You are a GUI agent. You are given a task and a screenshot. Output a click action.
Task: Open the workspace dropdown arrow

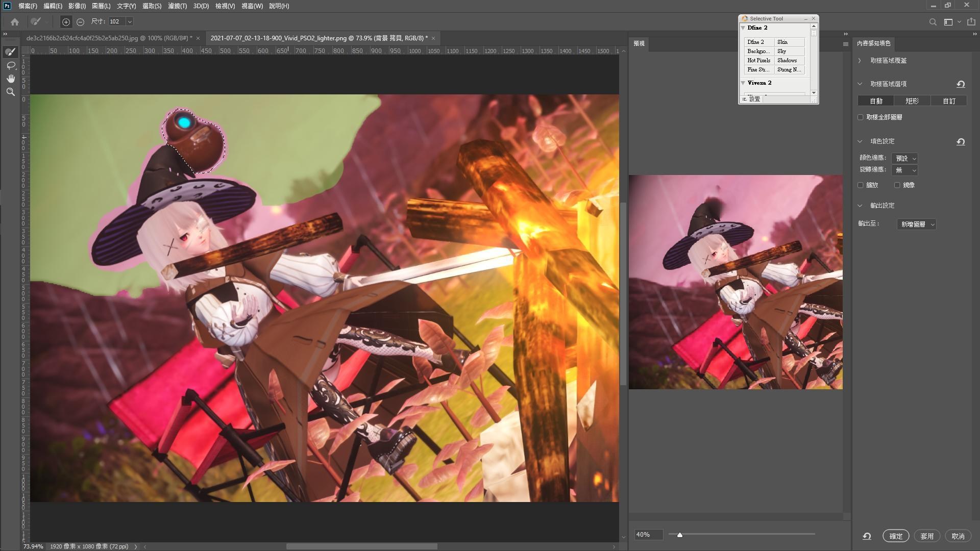(959, 22)
